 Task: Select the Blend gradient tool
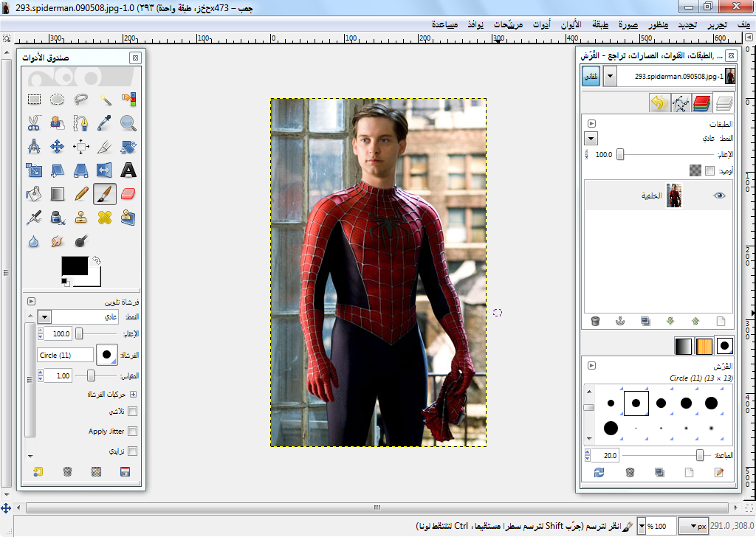click(58, 194)
